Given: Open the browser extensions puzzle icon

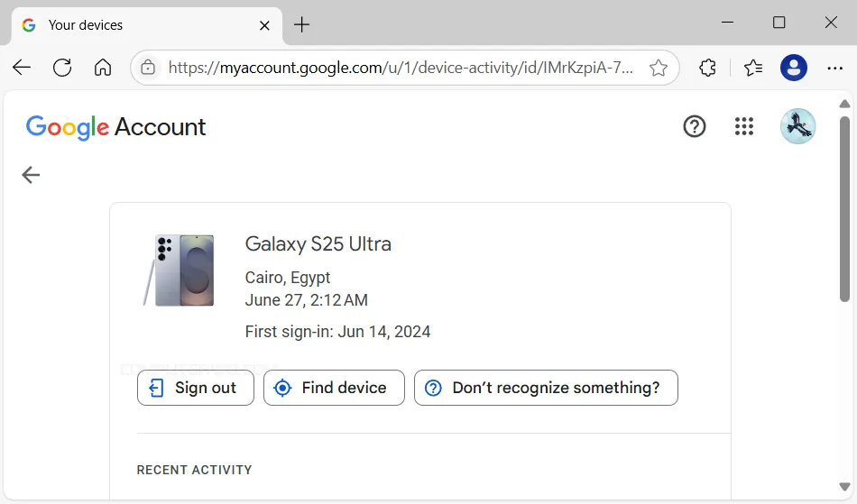Looking at the screenshot, I should [x=708, y=68].
